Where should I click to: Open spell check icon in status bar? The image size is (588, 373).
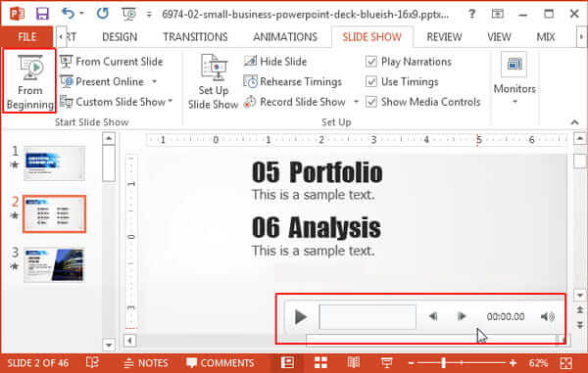coord(92,362)
